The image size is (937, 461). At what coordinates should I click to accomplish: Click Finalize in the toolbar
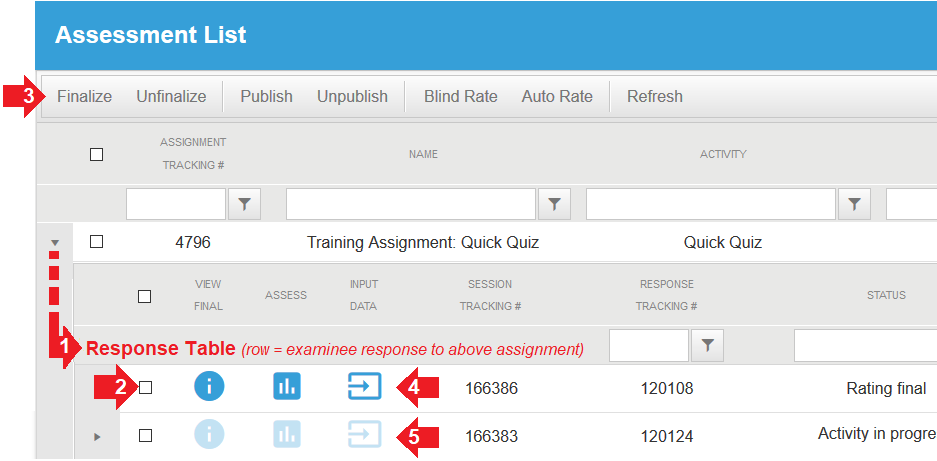tap(84, 96)
